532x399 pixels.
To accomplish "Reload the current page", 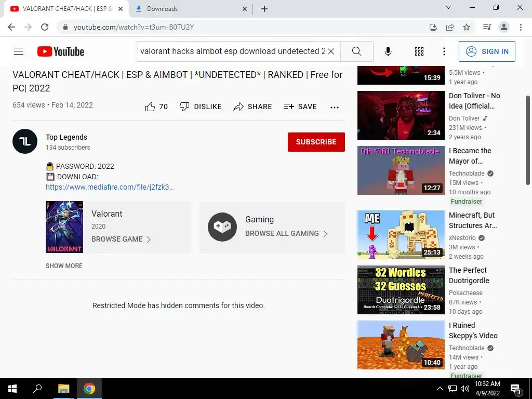I will [x=45, y=27].
